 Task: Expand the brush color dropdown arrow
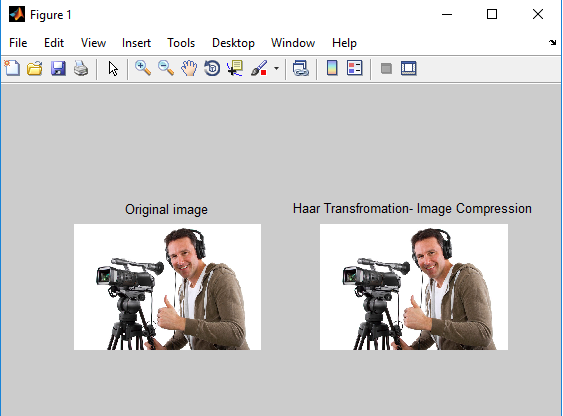tap(276, 68)
